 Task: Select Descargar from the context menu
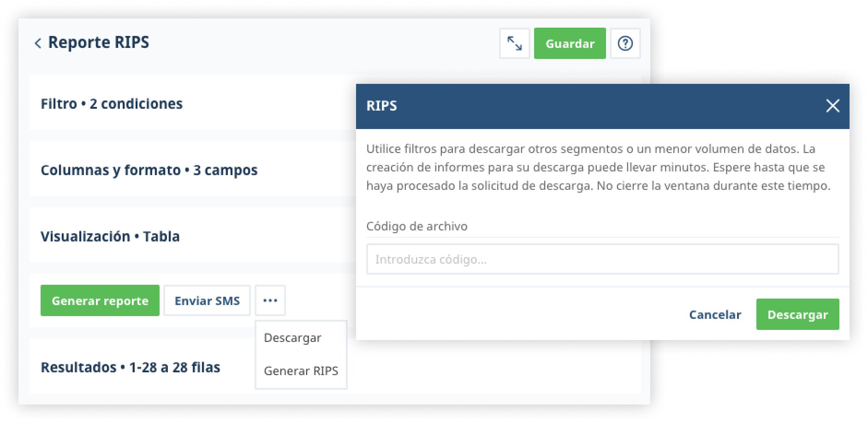coord(292,337)
